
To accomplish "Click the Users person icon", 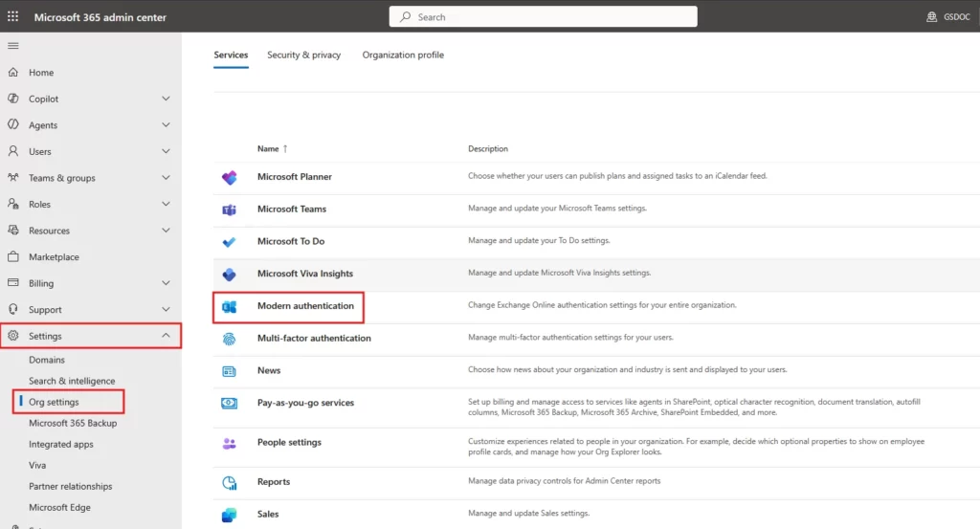I will 13,151.
